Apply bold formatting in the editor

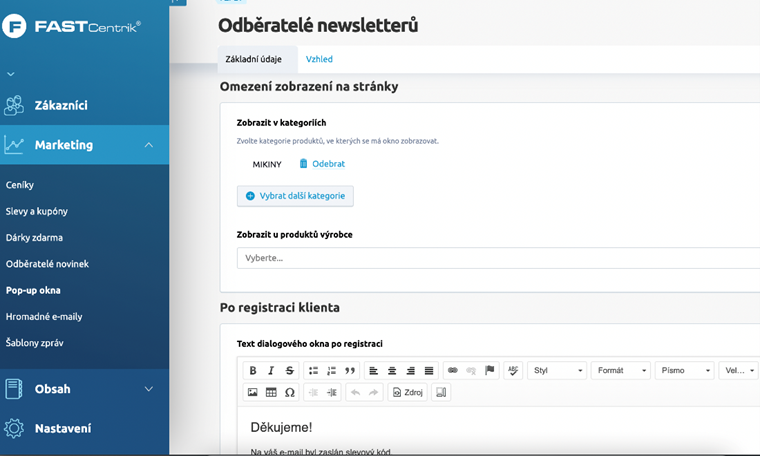point(253,371)
